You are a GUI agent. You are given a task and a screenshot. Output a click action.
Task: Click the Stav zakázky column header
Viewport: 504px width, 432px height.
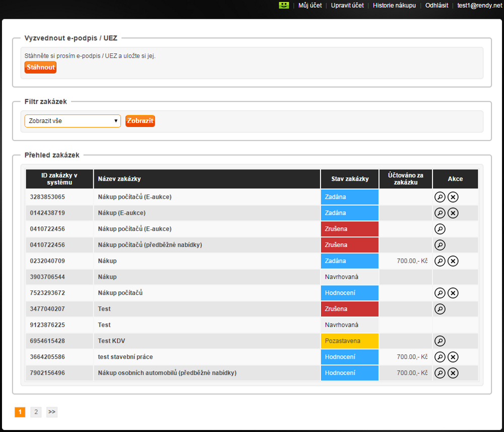pos(350,179)
